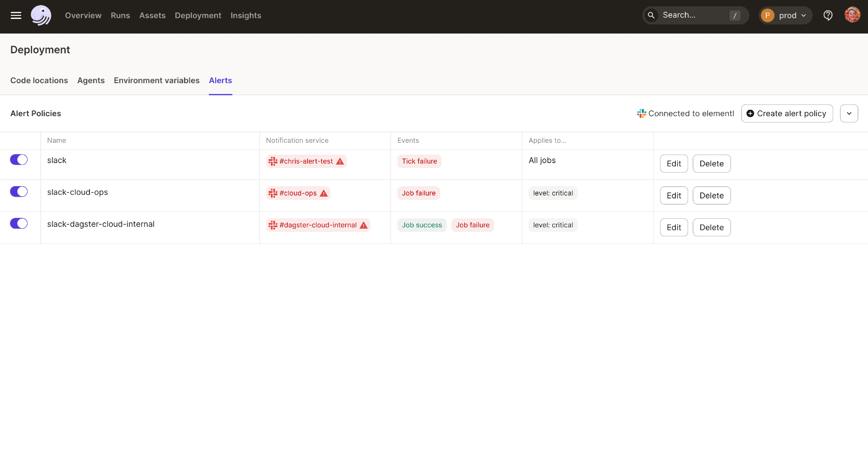This screenshot has height=461, width=868.
Task: Click the warning icon next to #dagster-cloud-internal
Action: pos(364,225)
